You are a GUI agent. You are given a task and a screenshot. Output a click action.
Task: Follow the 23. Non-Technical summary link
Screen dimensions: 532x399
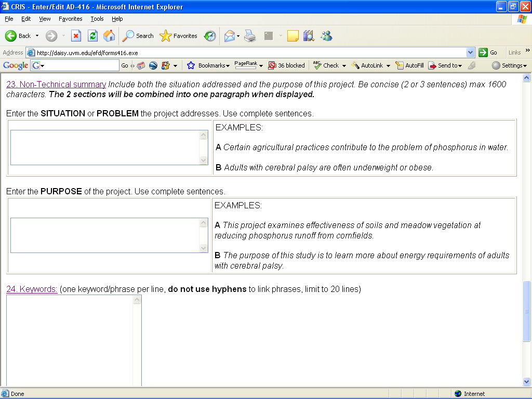(56, 84)
